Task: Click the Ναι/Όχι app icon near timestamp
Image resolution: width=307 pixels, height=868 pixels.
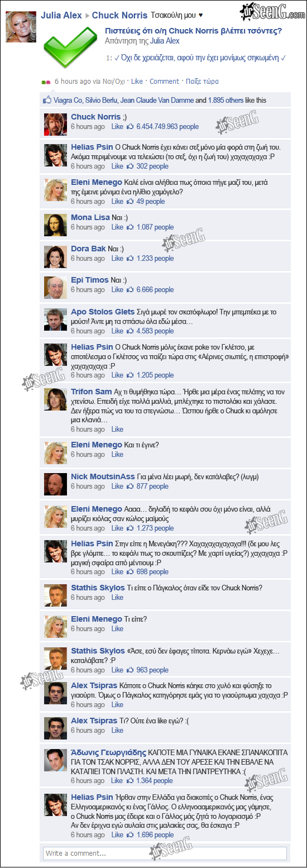Action: pyautogui.click(x=46, y=82)
